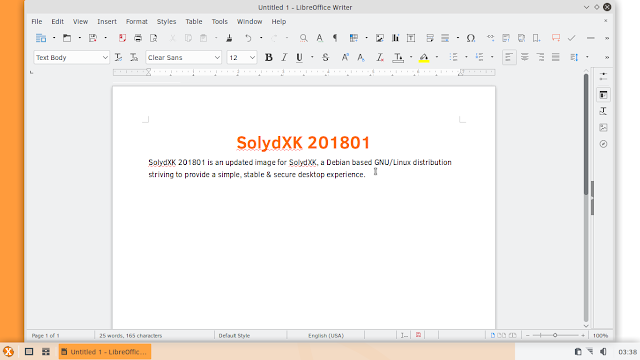Align text left
The height and width of the screenshot is (360, 640).
click(509, 58)
